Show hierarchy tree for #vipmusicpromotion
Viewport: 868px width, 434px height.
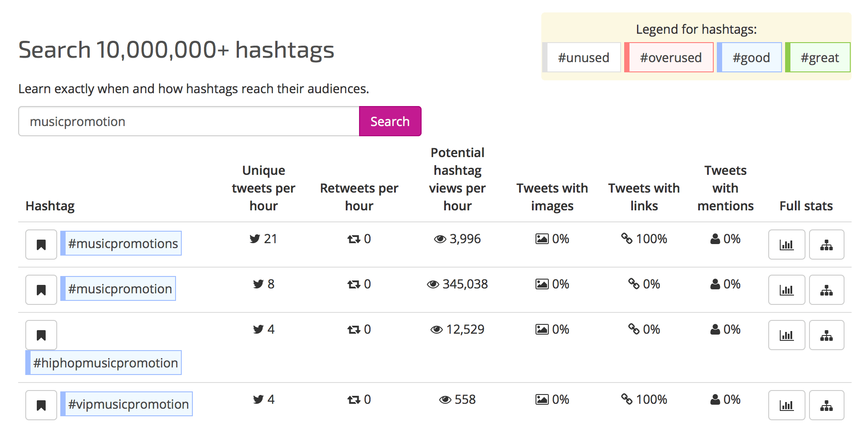(x=826, y=405)
